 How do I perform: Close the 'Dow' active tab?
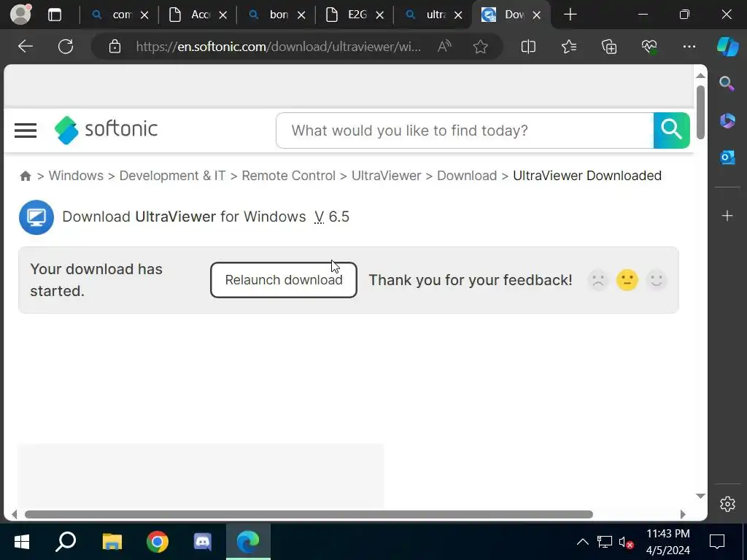pos(536,15)
